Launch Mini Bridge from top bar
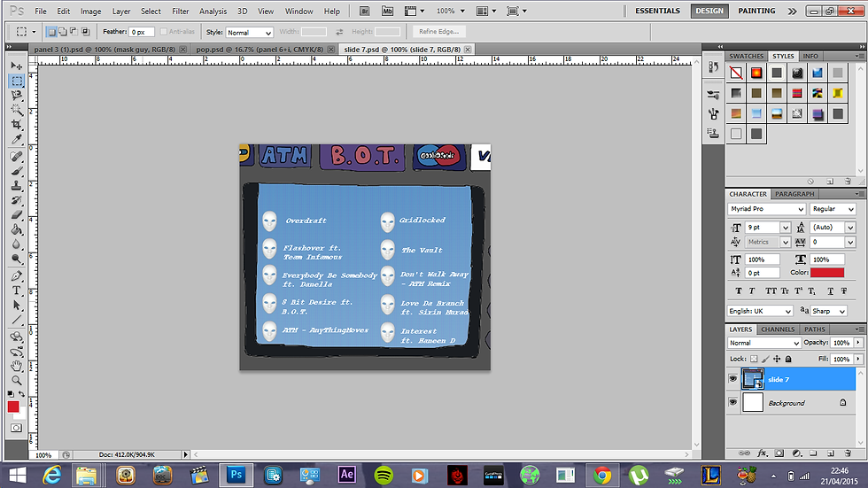868x488 pixels. tap(388, 11)
